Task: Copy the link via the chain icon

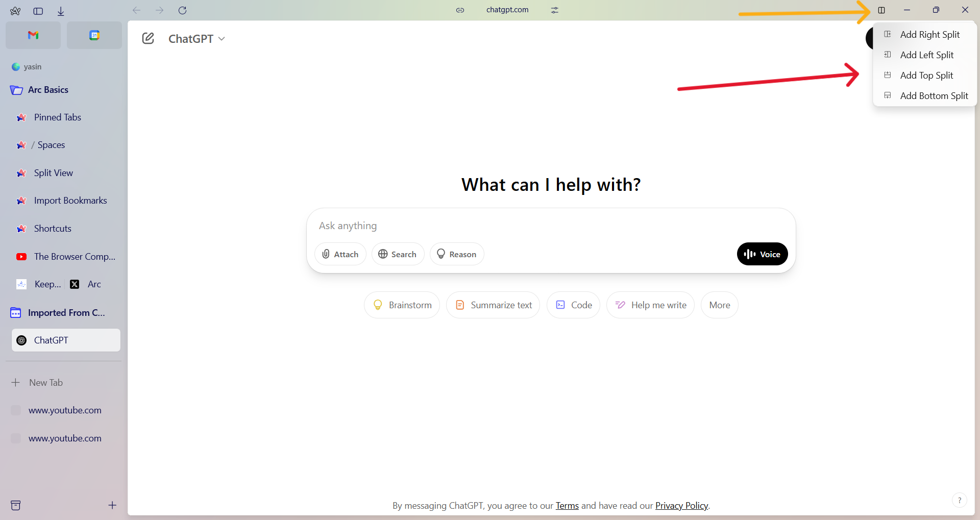Action: pyautogui.click(x=460, y=10)
